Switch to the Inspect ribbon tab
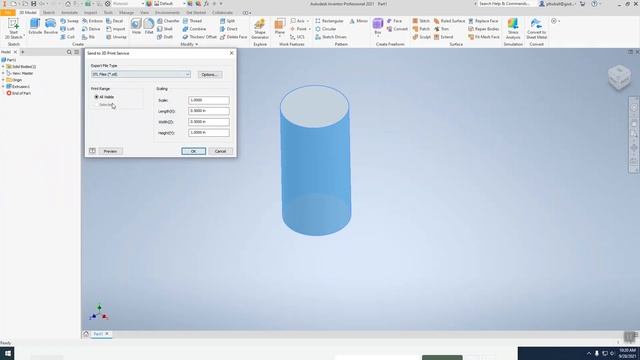Image resolution: width=640 pixels, height=360 pixels. 91,13
